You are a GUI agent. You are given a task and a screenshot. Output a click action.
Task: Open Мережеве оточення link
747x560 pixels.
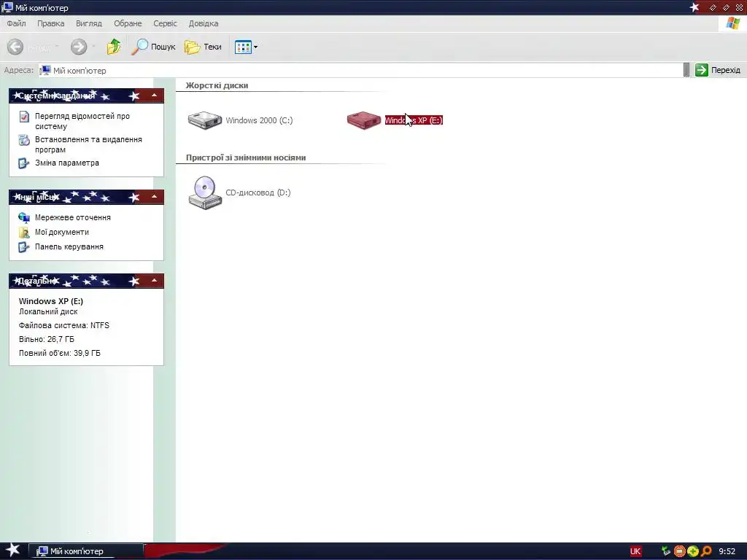coord(72,217)
